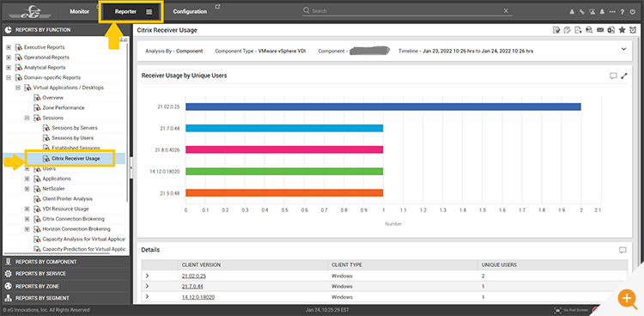The height and width of the screenshot is (316, 644).
Task: Open the help question mark icon
Action: click(623, 12)
